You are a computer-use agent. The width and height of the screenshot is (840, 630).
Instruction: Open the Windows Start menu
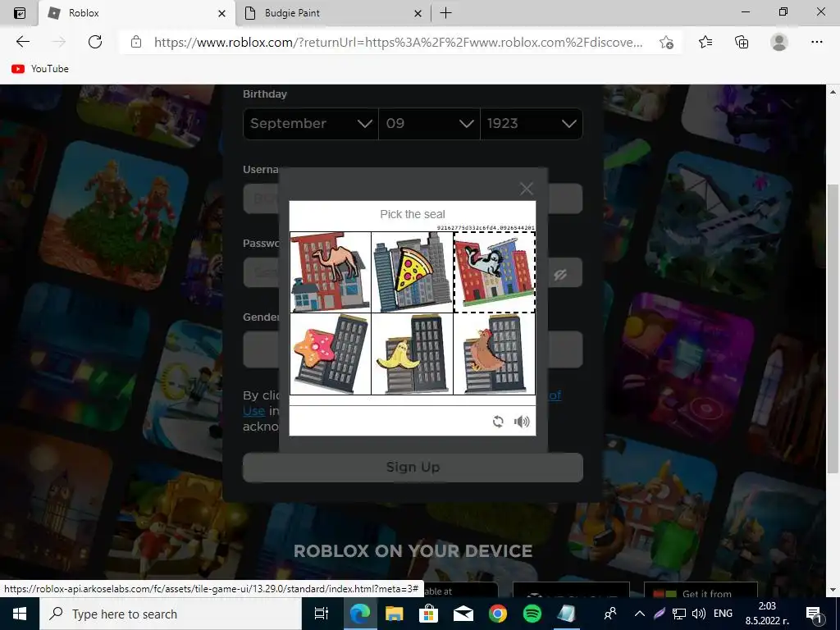pos(20,614)
